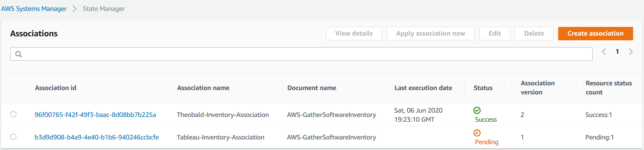Select page number 1

tap(617, 52)
